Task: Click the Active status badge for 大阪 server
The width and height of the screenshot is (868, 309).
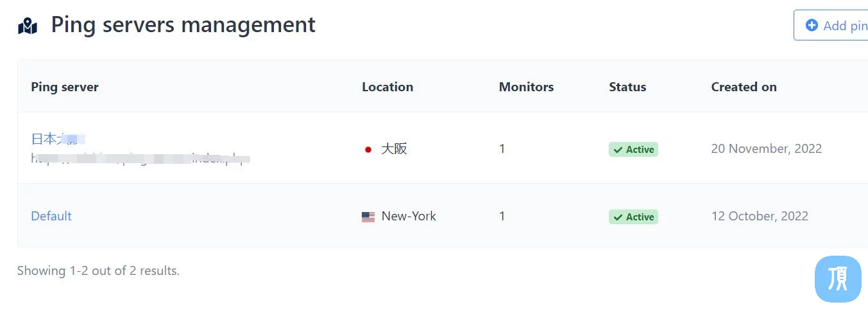Action: 633,150
